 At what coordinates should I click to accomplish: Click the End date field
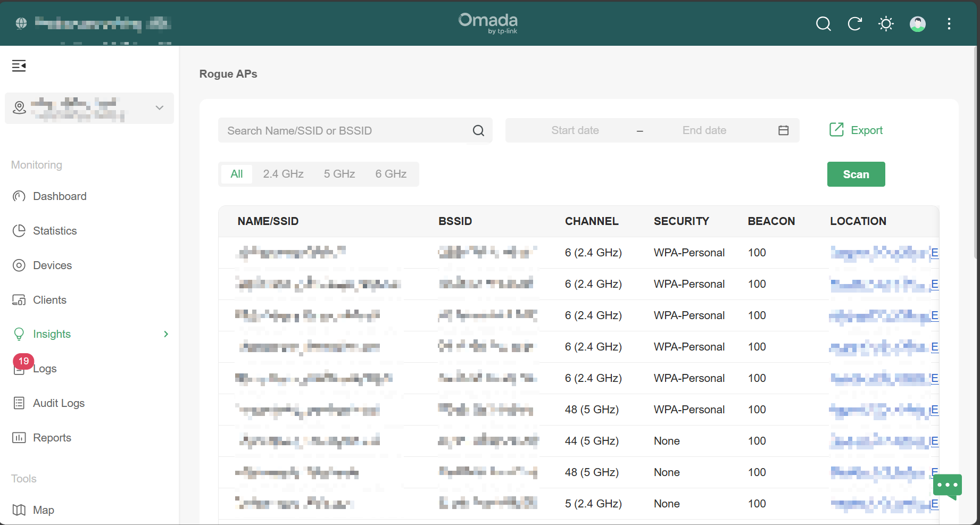coord(704,130)
